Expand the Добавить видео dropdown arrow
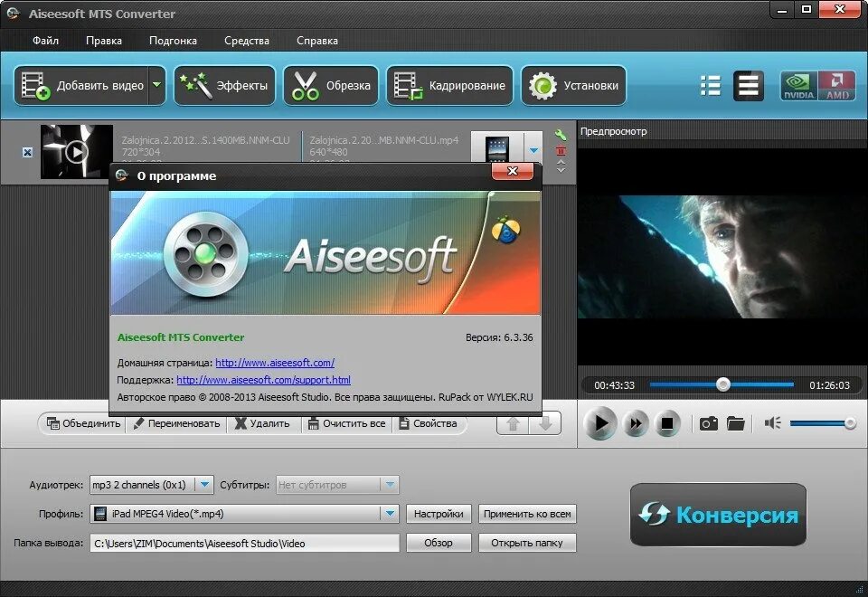Image resolution: width=868 pixels, height=597 pixels. (x=157, y=85)
